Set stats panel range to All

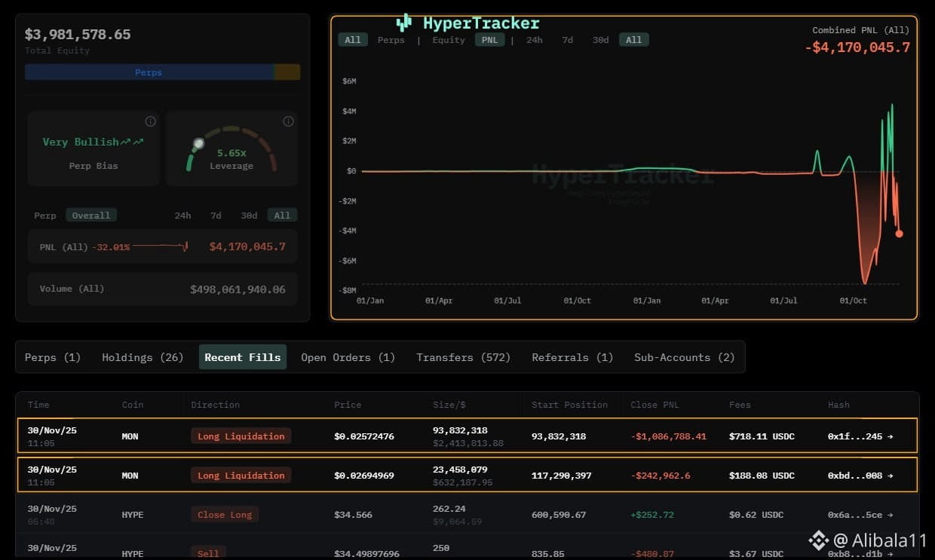click(x=282, y=216)
